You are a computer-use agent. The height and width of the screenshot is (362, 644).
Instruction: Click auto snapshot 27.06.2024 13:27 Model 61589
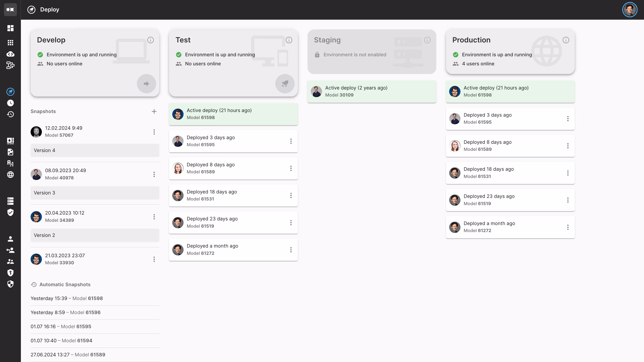click(95, 355)
